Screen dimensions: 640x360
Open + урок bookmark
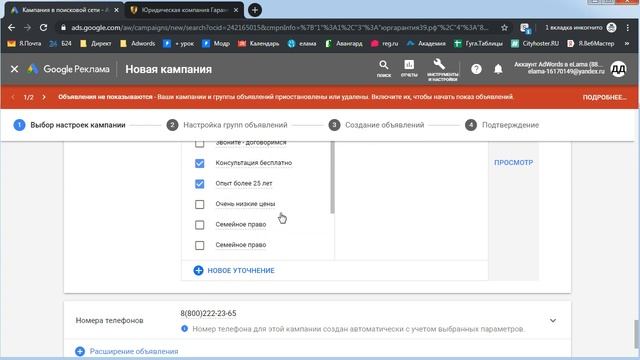pos(179,43)
